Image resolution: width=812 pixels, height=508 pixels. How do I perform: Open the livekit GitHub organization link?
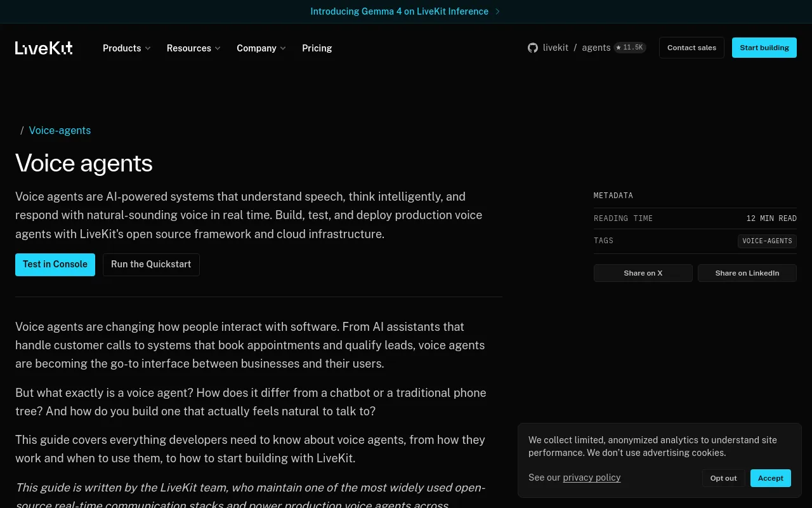(x=556, y=48)
